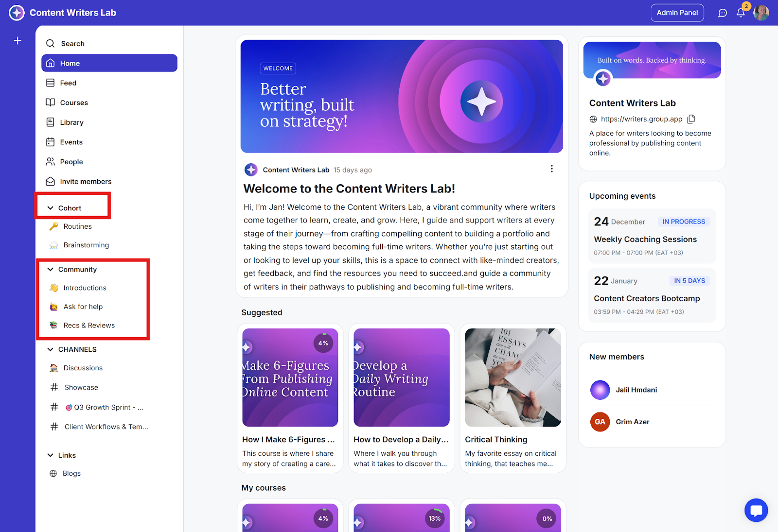Click the 4% progress ring on suggested course
778x532 pixels.
tap(323, 343)
